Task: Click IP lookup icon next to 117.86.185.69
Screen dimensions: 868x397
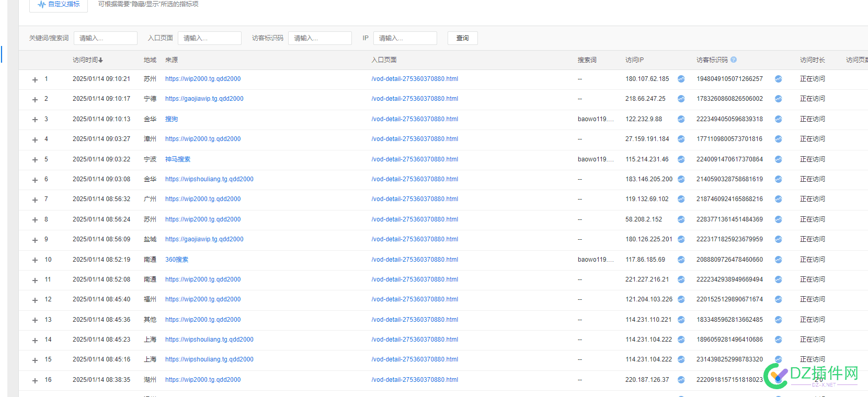Action: pyautogui.click(x=681, y=260)
